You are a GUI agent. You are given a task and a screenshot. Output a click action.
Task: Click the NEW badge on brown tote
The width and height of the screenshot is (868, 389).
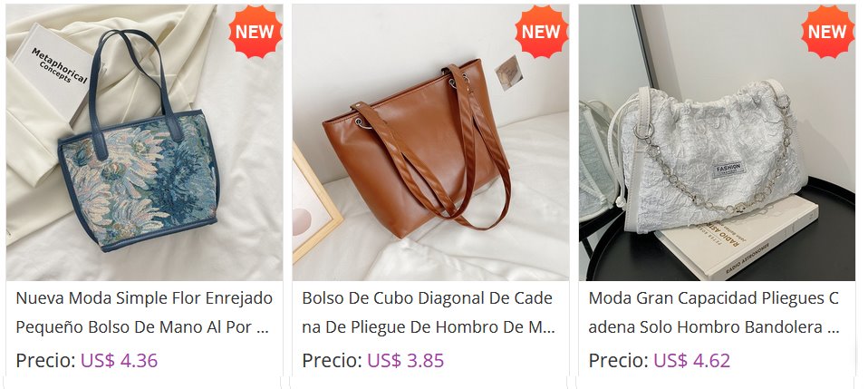542,32
